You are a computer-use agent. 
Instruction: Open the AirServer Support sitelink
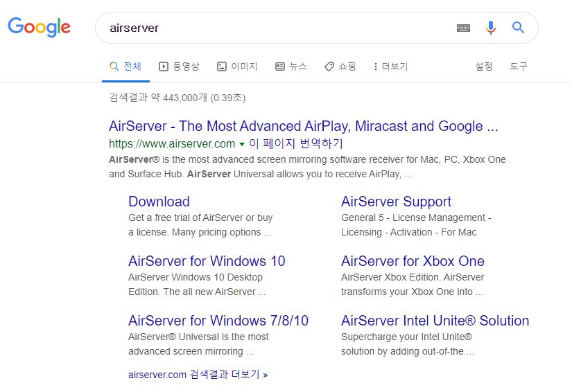click(396, 202)
